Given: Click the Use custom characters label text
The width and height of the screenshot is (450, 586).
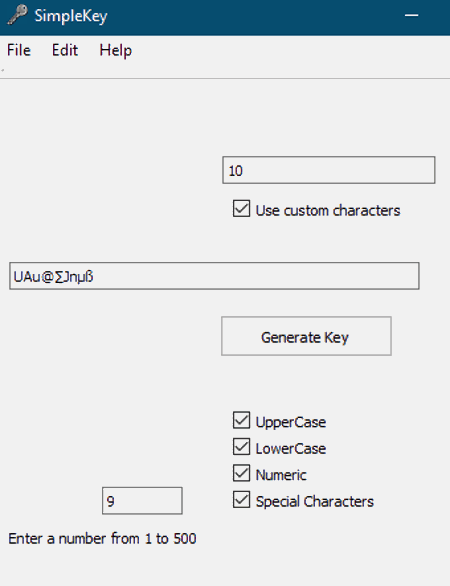Looking at the screenshot, I should tap(328, 210).
